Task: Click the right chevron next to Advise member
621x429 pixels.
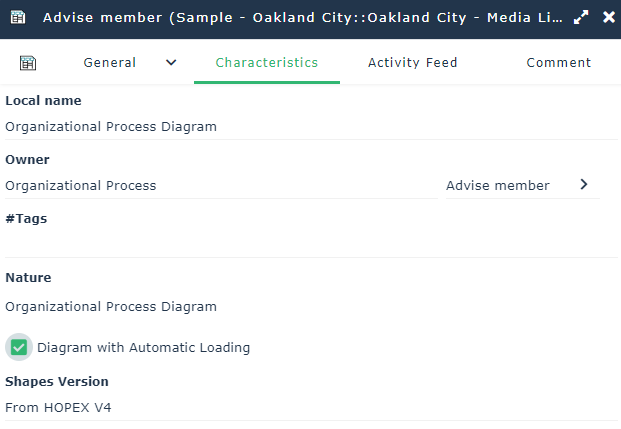Action: coord(584,185)
